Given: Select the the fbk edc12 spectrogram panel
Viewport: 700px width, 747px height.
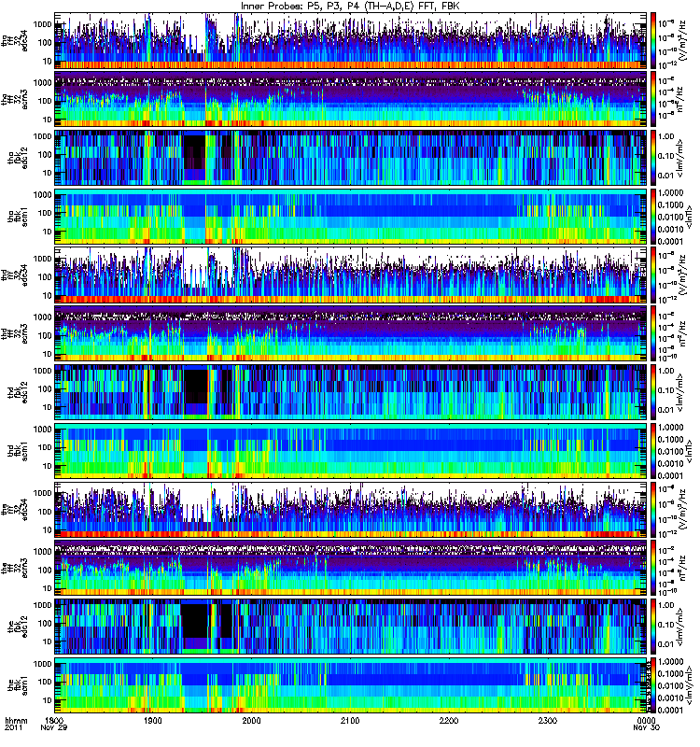Looking at the screenshot, I should 351,627.
